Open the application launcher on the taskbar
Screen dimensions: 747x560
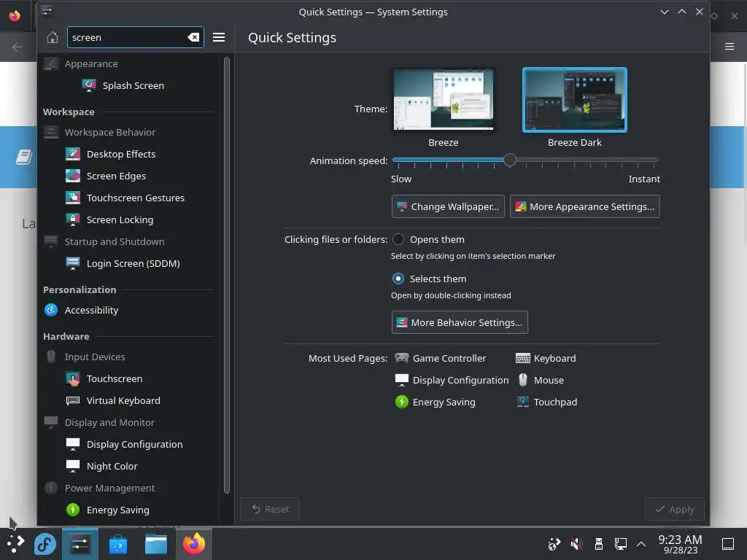point(15,544)
